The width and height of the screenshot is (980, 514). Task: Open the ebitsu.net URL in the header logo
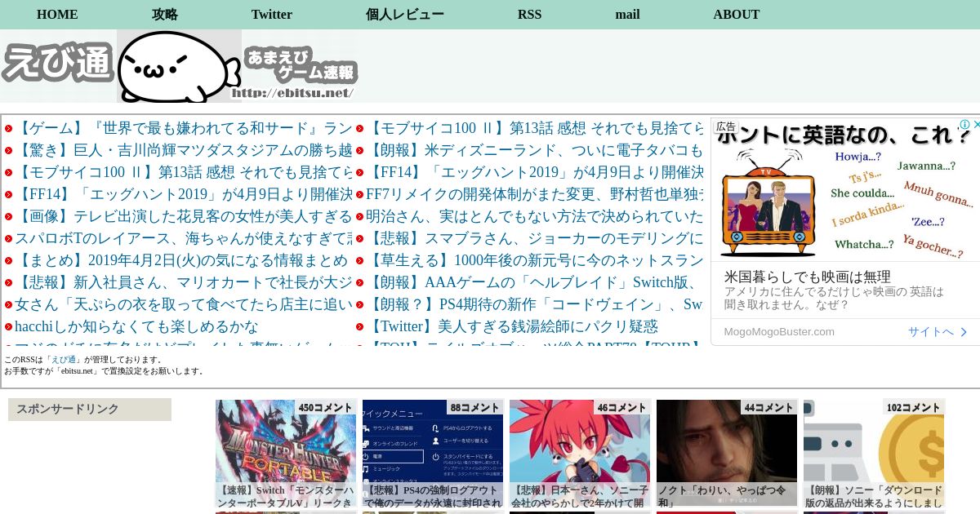pyautogui.click(x=292, y=93)
